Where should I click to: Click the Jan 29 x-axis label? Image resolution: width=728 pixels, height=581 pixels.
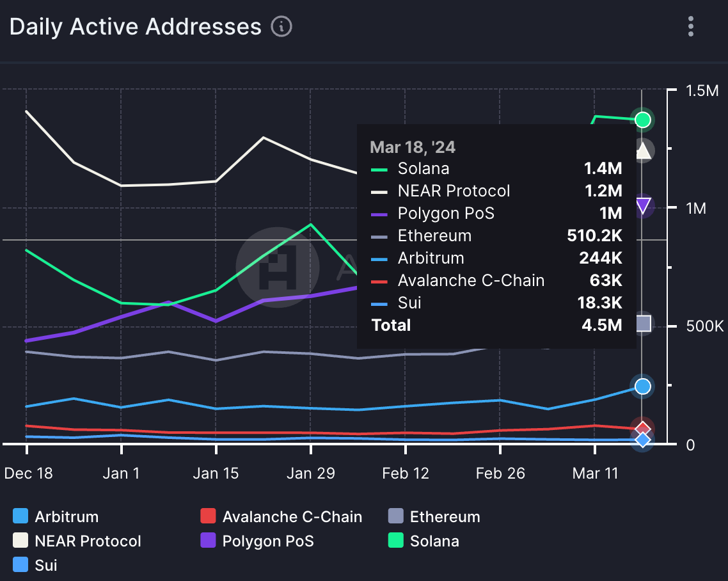click(x=311, y=474)
